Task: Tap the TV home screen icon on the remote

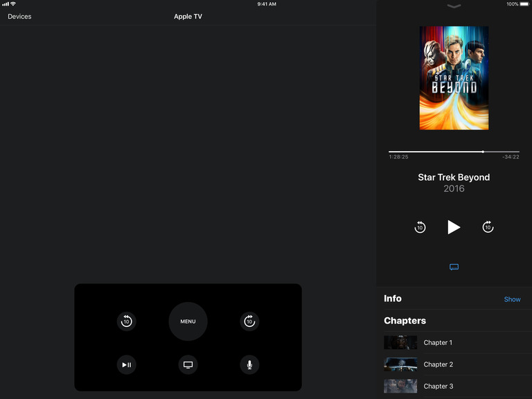Action: [188, 365]
